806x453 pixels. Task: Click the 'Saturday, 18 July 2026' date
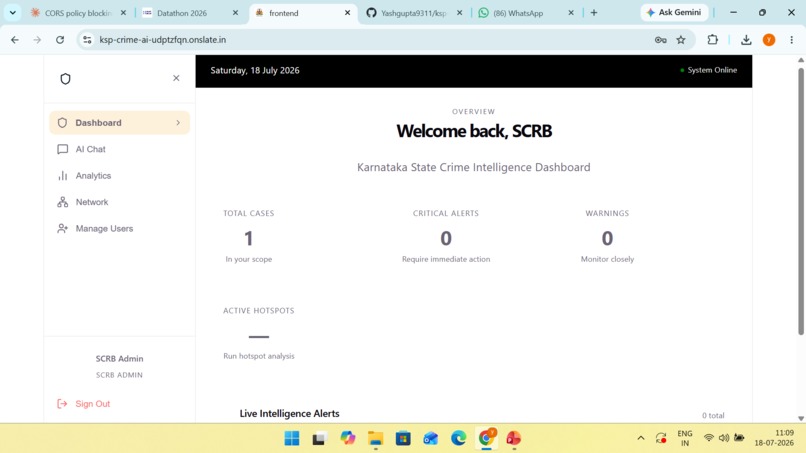[x=255, y=70]
